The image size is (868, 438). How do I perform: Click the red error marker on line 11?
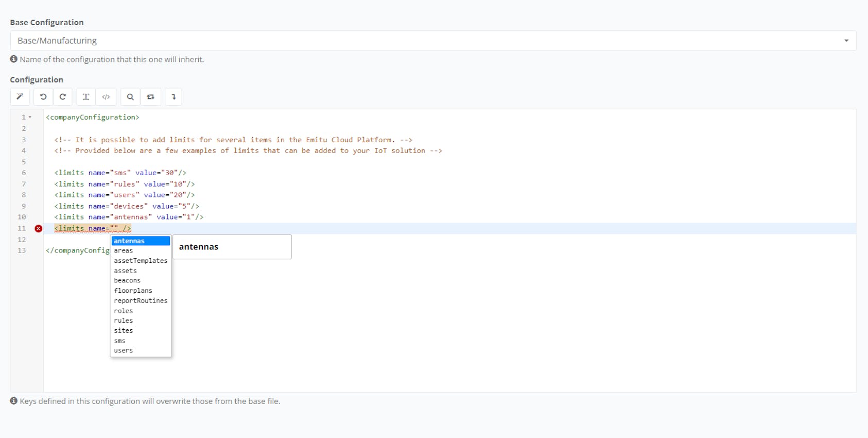pos(39,228)
